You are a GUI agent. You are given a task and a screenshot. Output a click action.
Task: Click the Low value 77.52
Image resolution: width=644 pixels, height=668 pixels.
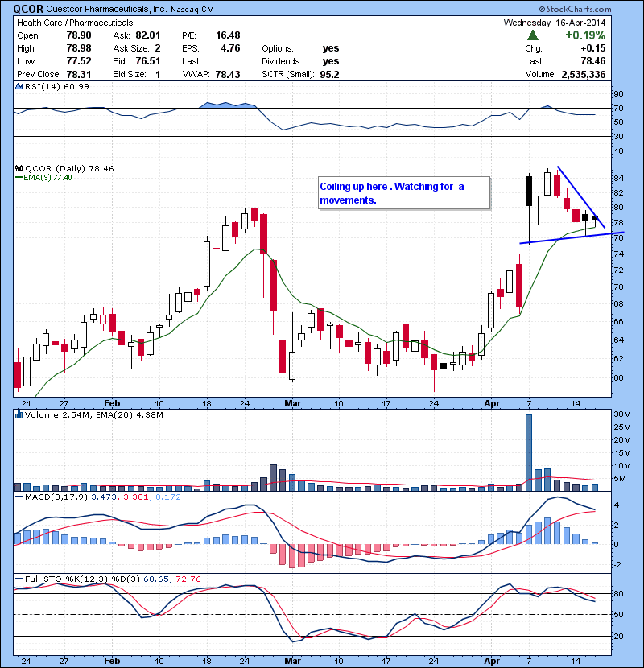[x=79, y=61]
